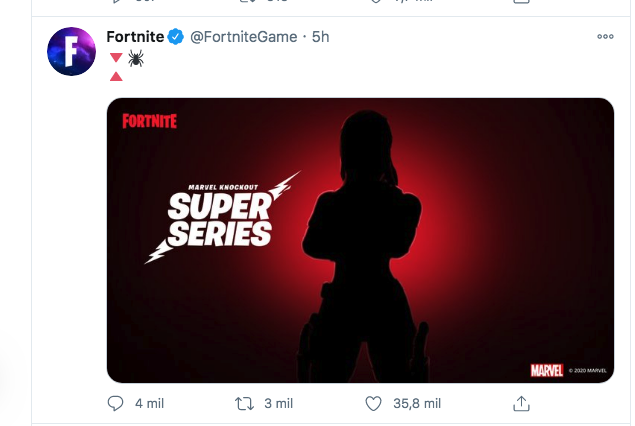Click the Fortnite logo inside the image

149,121
